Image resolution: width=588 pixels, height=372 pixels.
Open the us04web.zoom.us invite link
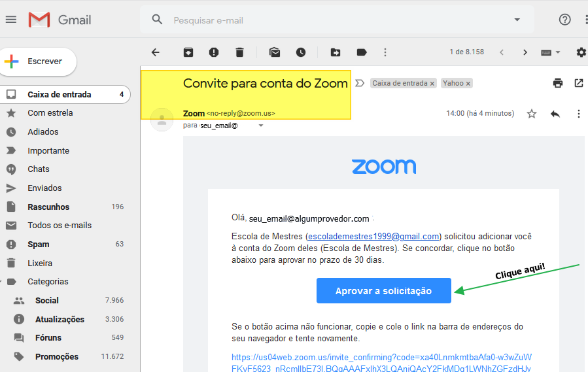[x=381, y=363]
